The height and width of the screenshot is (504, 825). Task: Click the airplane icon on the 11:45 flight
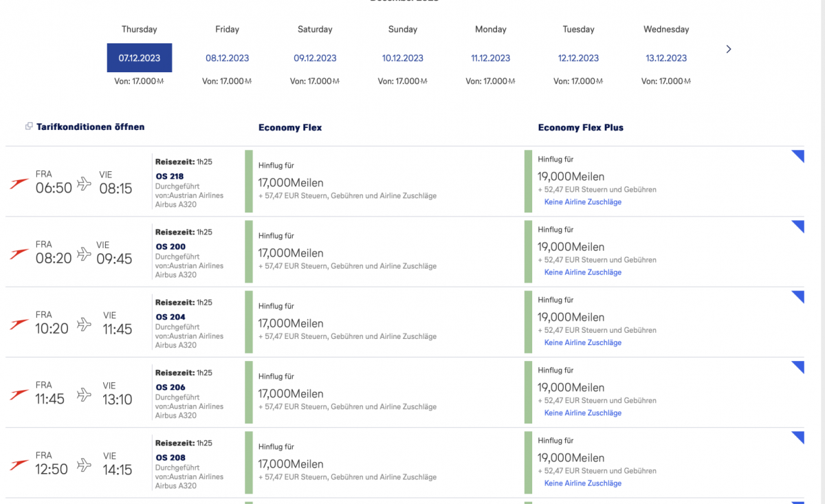pos(84,394)
